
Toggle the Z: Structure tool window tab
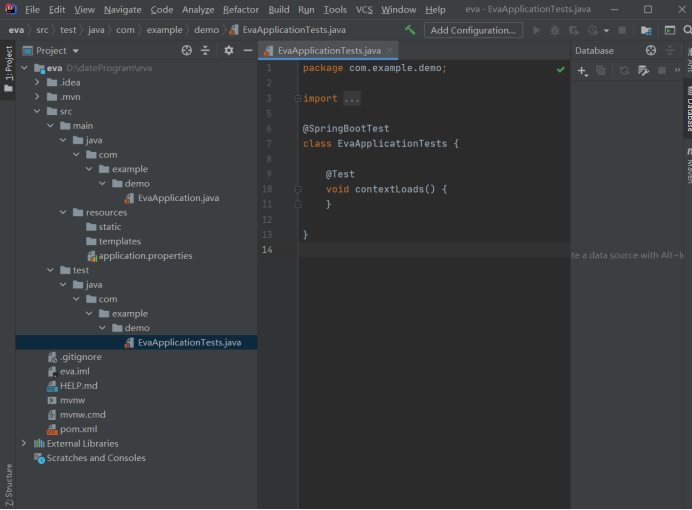[8, 485]
